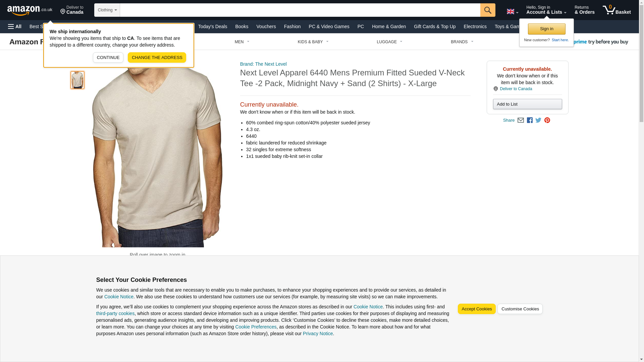The image size is (644, 362).
Task: Open Today's Deals nav item
Action: 213,26
